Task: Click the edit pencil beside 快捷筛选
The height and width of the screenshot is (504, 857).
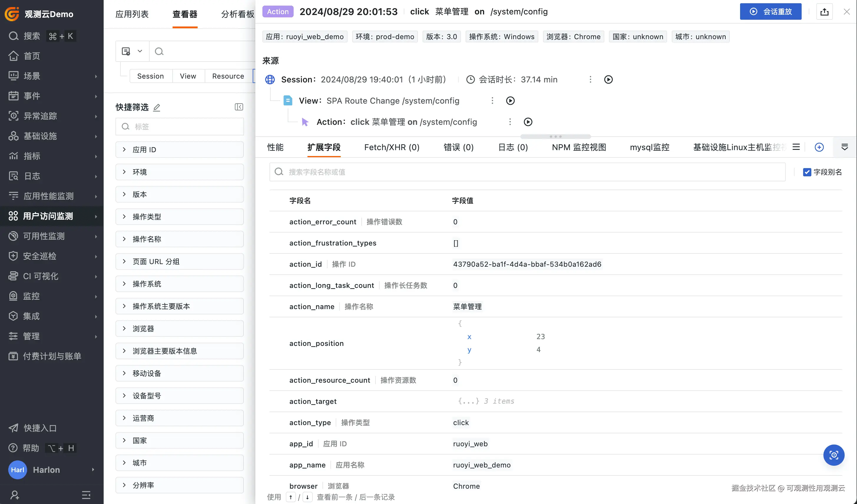Action: [156, 107]
